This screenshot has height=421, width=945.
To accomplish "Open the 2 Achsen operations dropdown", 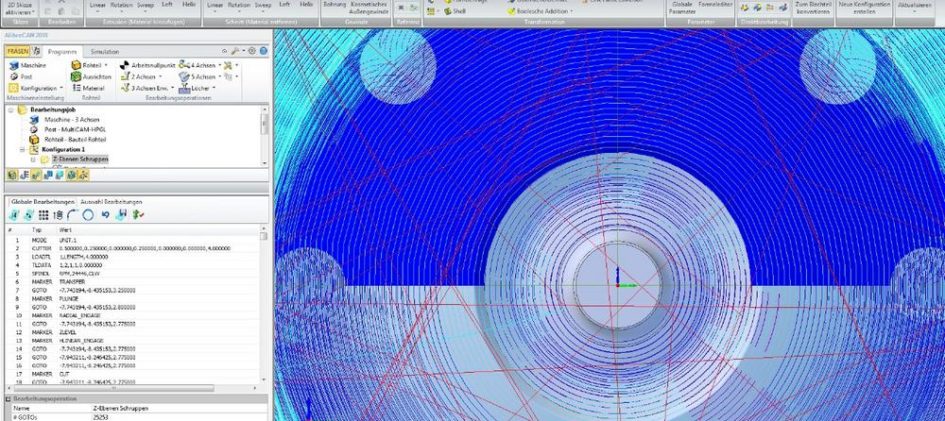I will 142,76.
